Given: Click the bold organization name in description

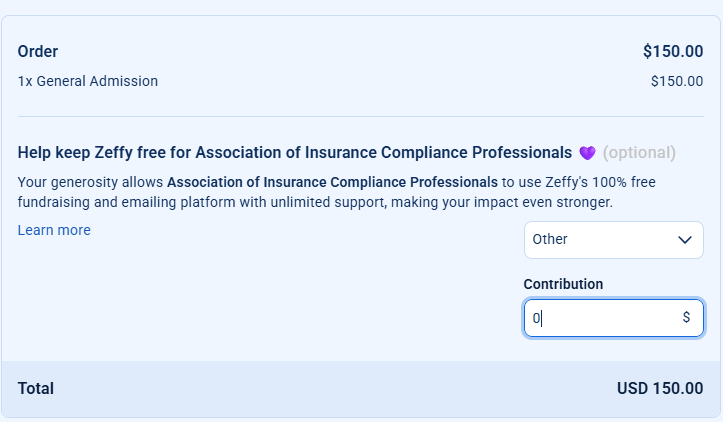Looking at the screenshot, I should tap(332, 182).
